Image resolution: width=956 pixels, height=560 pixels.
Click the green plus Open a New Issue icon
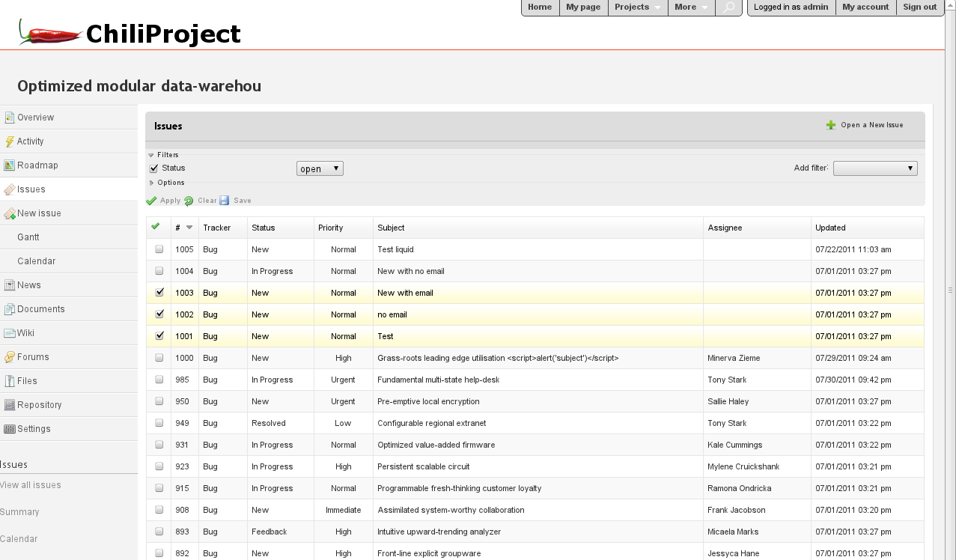(x=831, y=125)
